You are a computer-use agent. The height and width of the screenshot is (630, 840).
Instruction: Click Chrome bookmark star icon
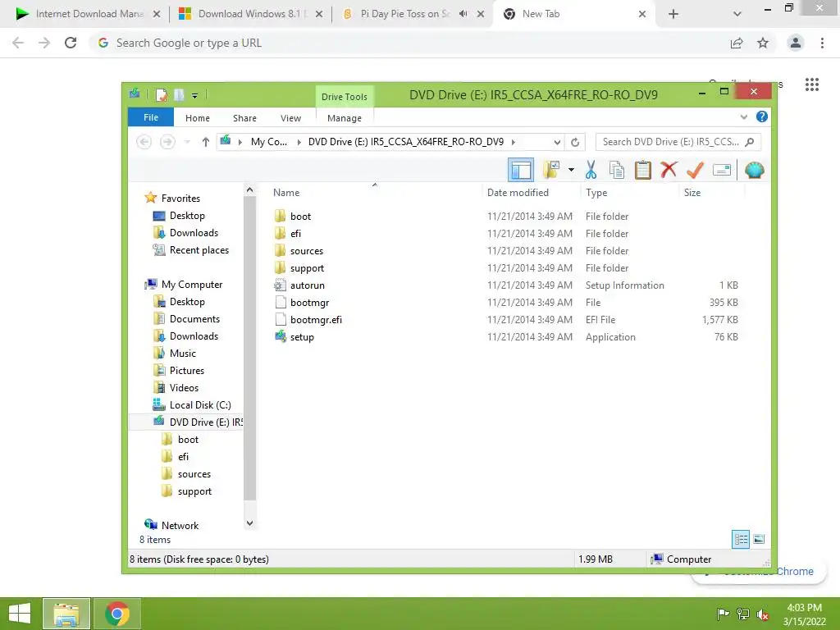pyautogui.click(x=763, y=43)
